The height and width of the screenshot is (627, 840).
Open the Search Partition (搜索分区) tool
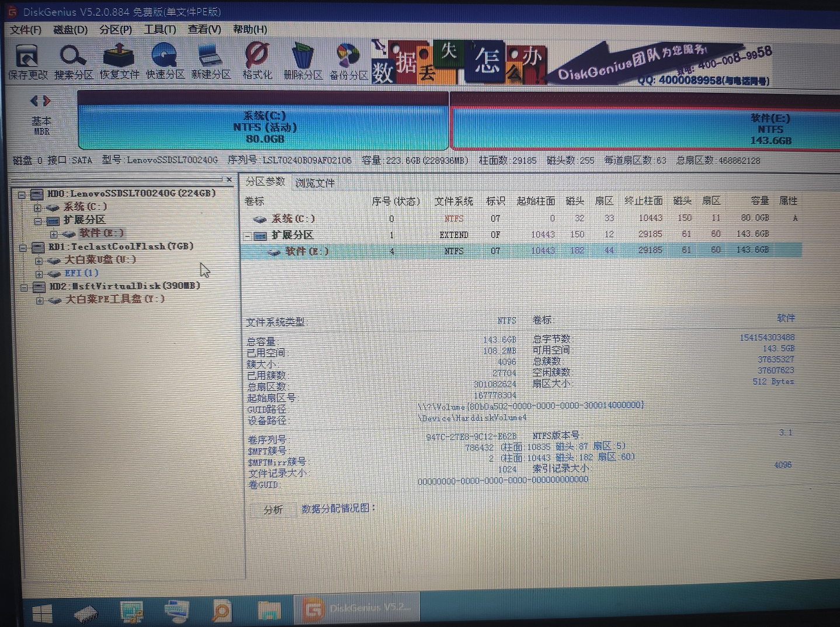[74, 61]
